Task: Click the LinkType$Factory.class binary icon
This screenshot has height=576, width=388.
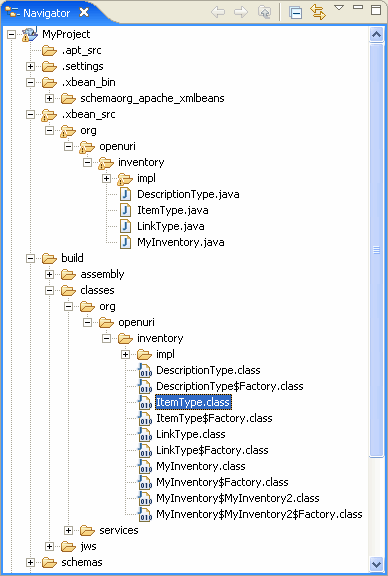Action: coord(145,451)
